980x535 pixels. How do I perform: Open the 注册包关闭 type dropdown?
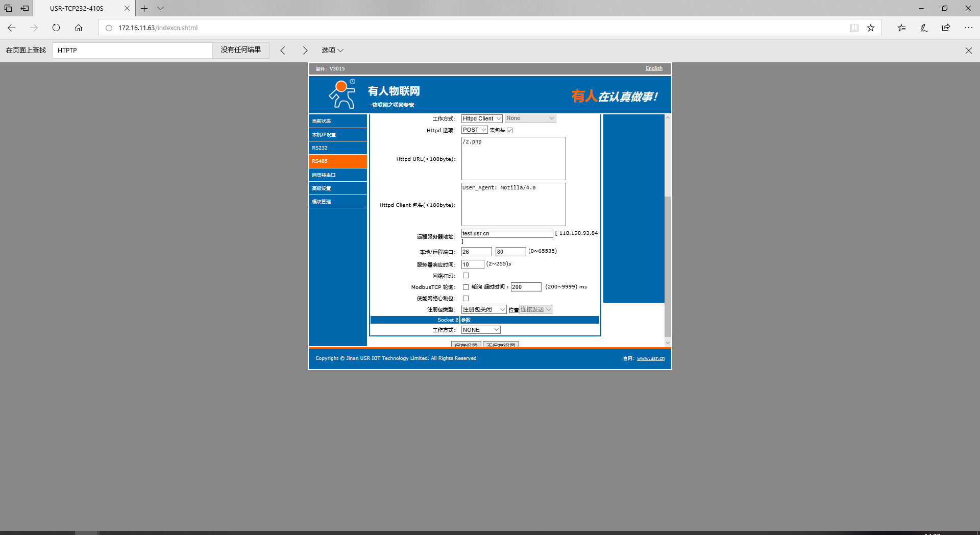coord(483,309)
